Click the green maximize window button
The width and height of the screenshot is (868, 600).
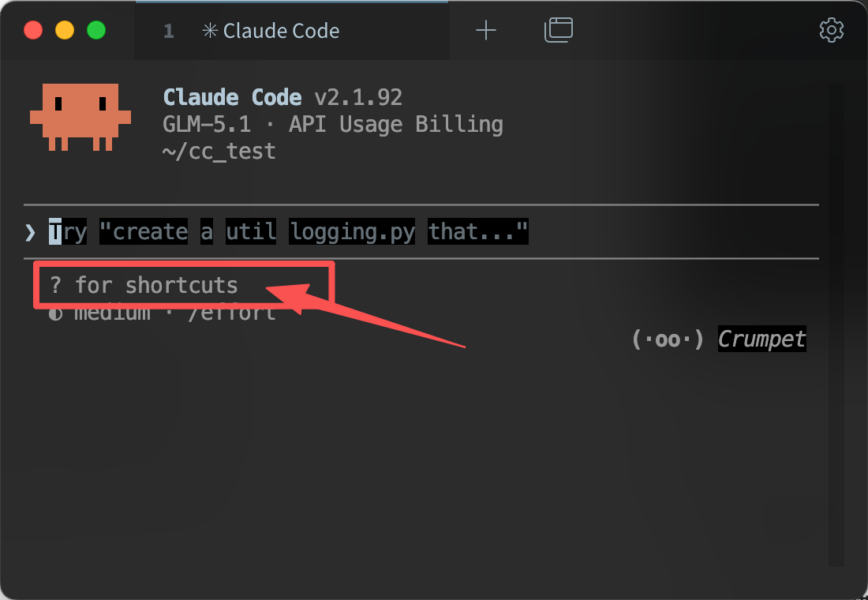click(96, 30)
